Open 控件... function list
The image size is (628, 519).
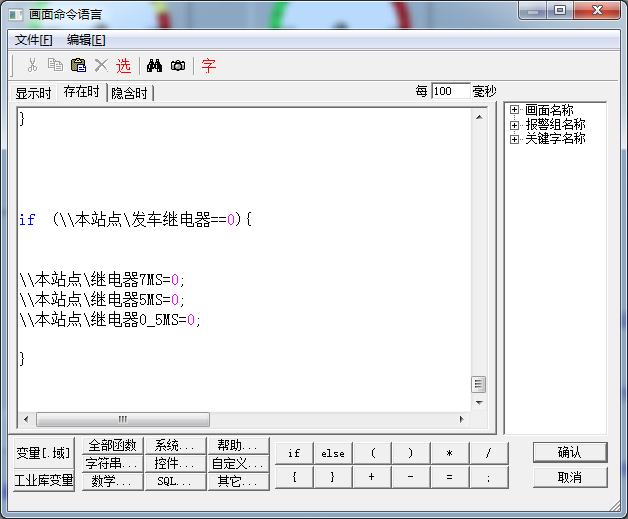[x=175, y=463]
